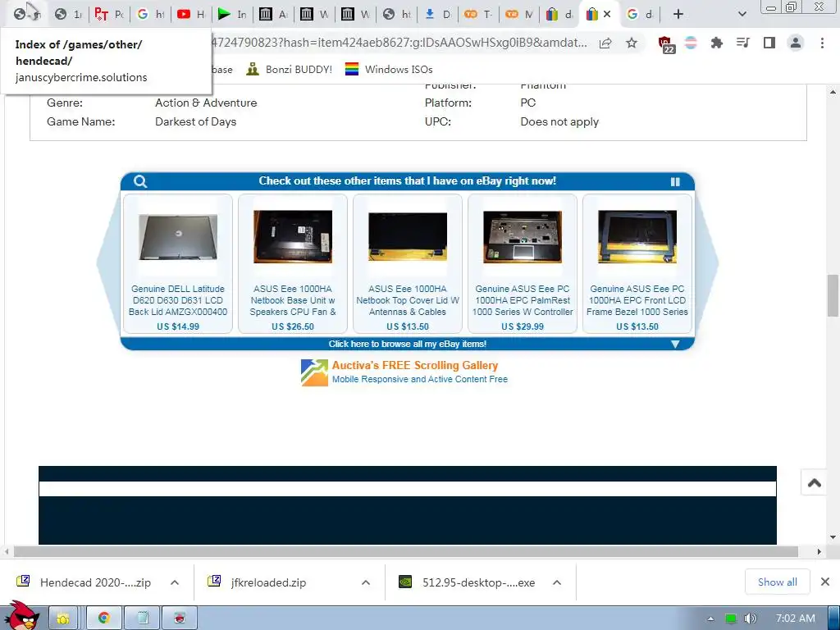Pause the scrolling gallery
The image size is (840, 630).
tap(675, 181)
